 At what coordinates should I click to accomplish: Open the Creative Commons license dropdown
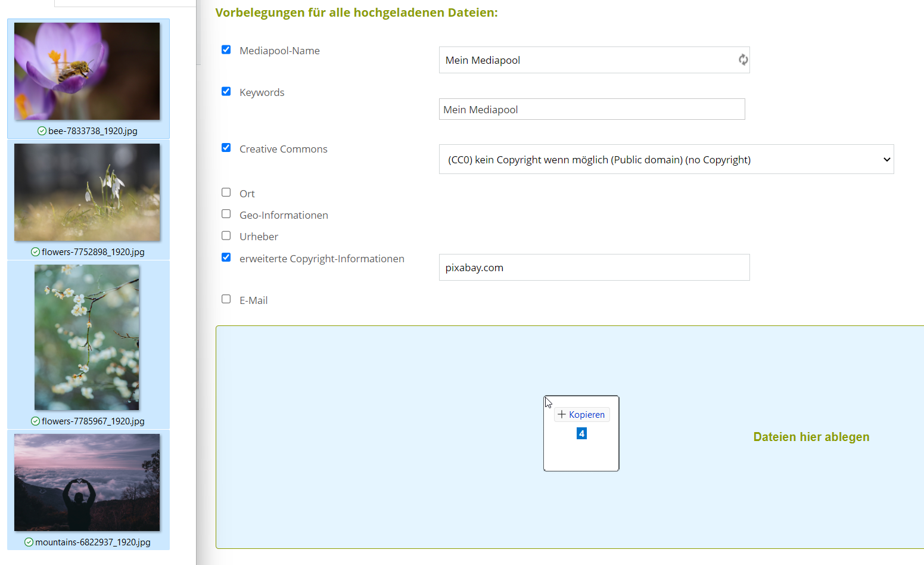666,159
